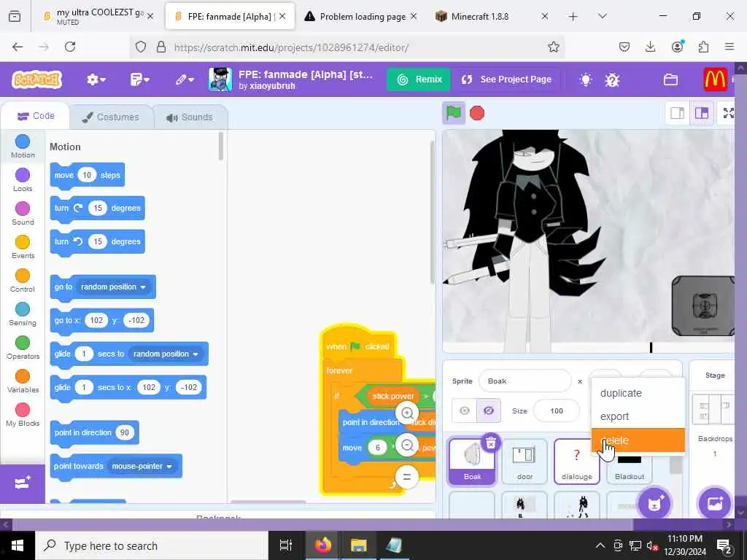The image size is (747, 560).
Task: Select the door sprite thumbnail
Action: [525, 462]
